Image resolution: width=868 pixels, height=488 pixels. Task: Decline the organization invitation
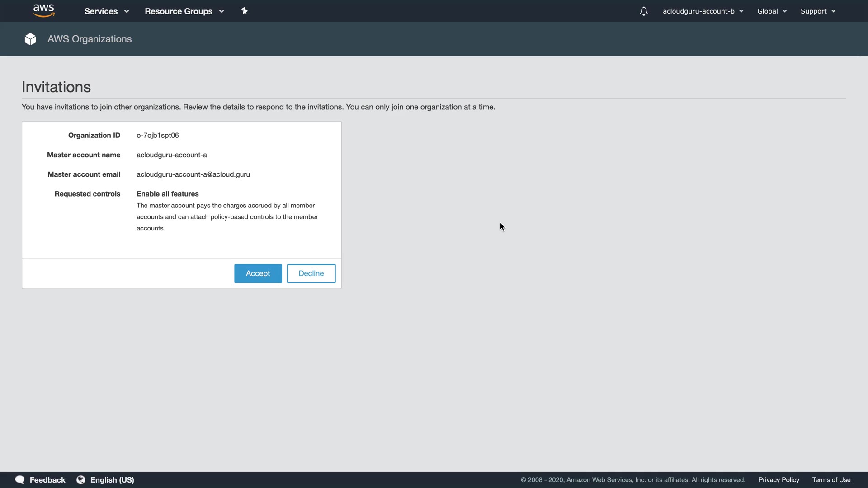click(x=311, y=273)
